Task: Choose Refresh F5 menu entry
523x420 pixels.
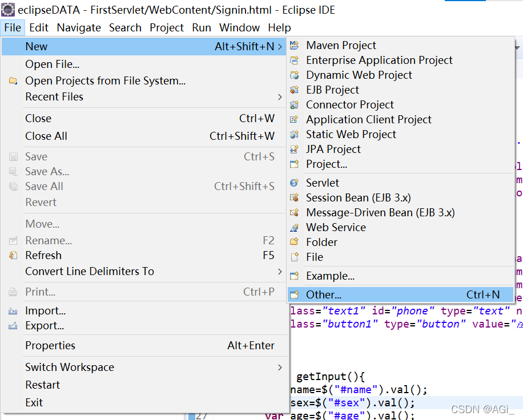Action: coord(144,255)
